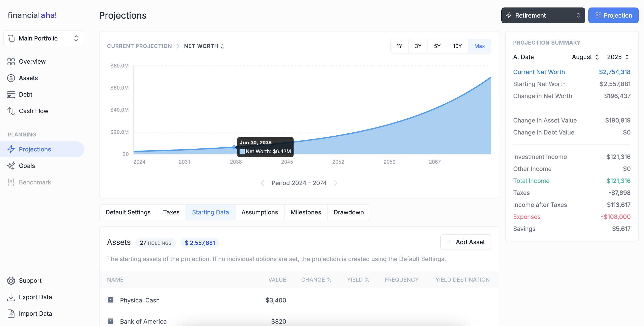Click the Benchmark sliders icon
Viewport: 644px width, 326px height.
pos(11,182)
